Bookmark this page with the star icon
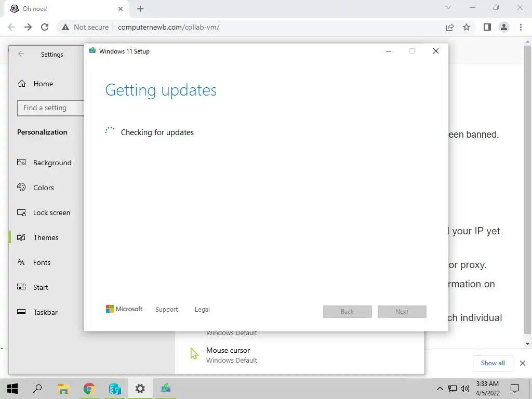The height and width of the screenshot is (399, 532). click(467, 27)
